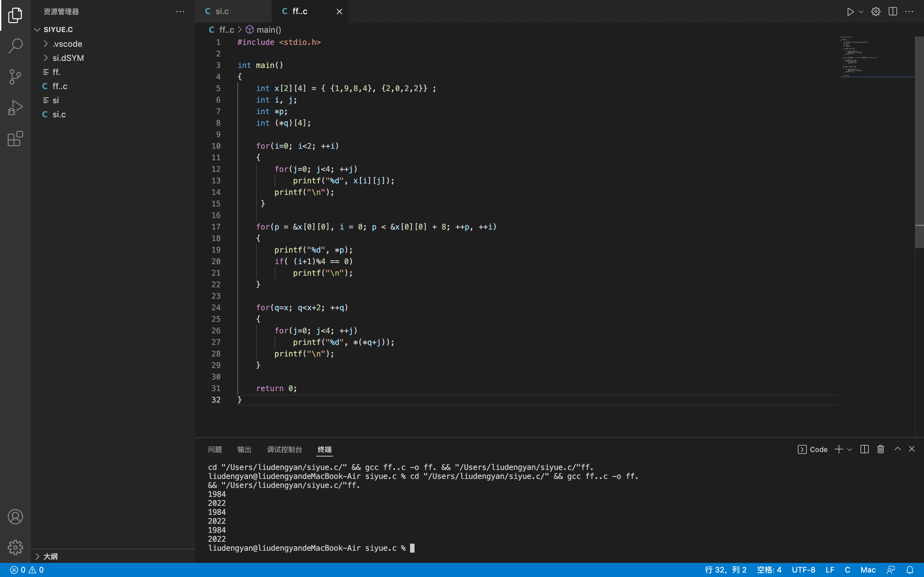Open the run button dropdown arrow
Viewport: 924px width, 577px height.
coord(861,12)
